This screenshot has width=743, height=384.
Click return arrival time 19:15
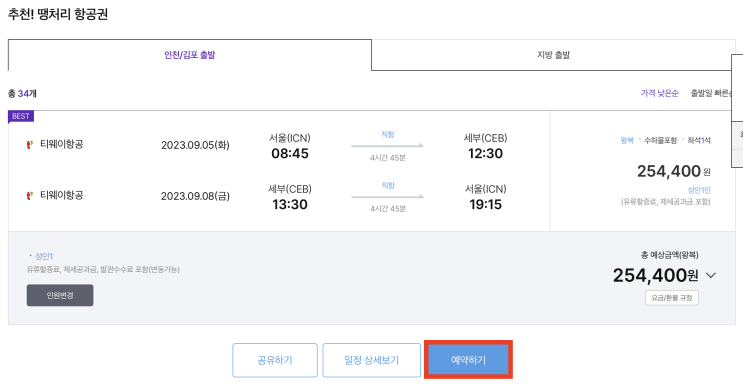(x=485, y=204)
